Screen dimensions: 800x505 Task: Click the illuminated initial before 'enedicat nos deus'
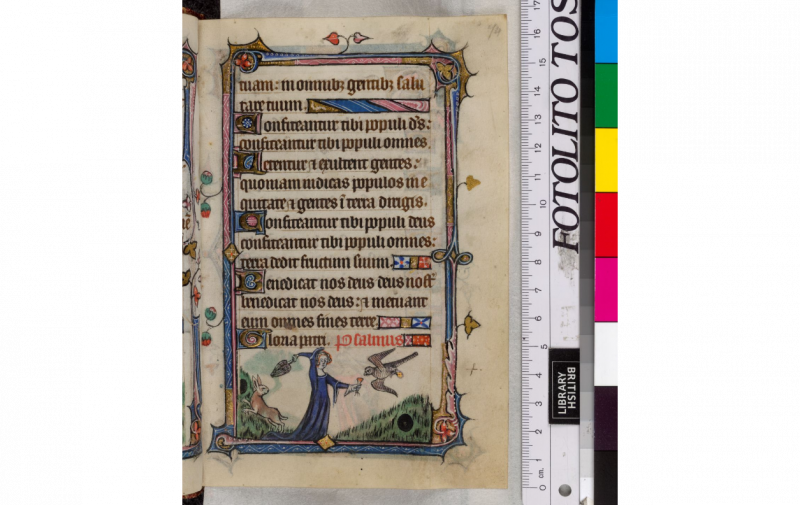(243, 281)
